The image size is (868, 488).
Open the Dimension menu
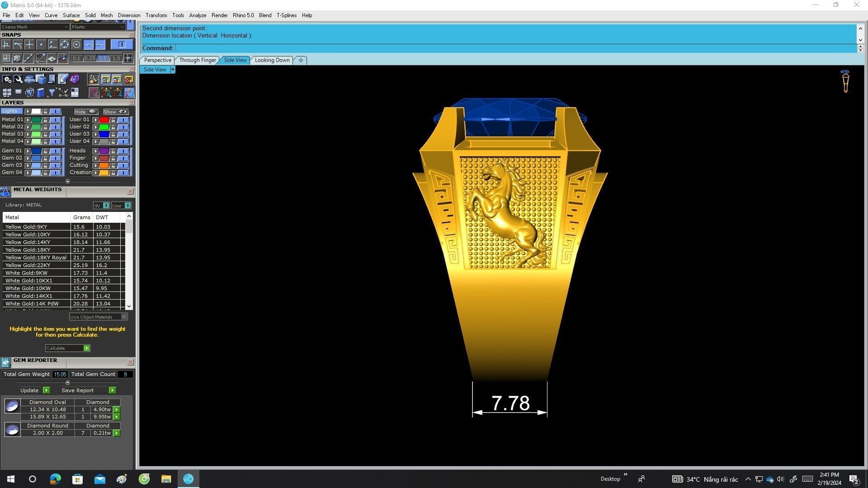(129, 15)
